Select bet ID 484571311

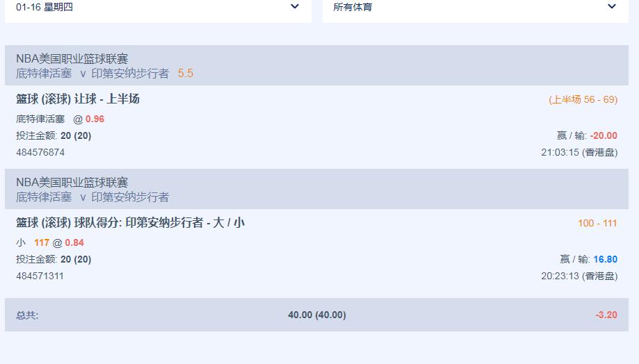[x=40, y=276]
